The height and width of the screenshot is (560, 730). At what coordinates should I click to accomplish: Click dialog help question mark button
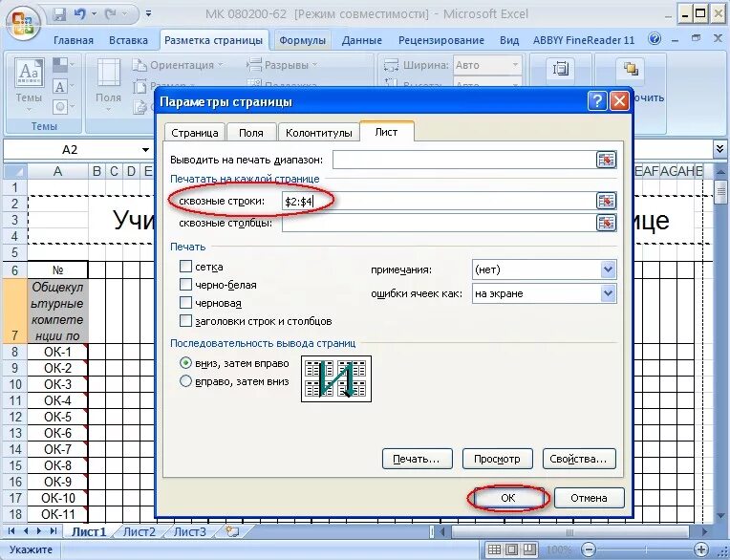click(x=597, y=101)
